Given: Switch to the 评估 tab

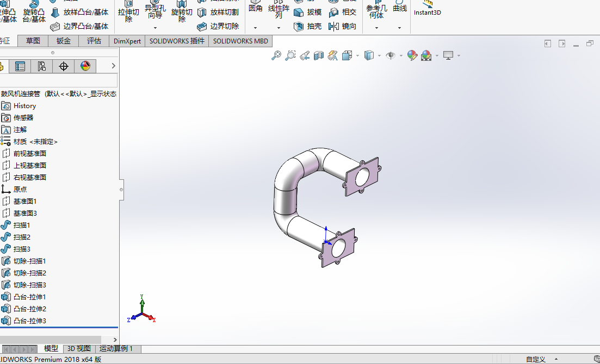Looking at the screenshot, I should (94, 41).
